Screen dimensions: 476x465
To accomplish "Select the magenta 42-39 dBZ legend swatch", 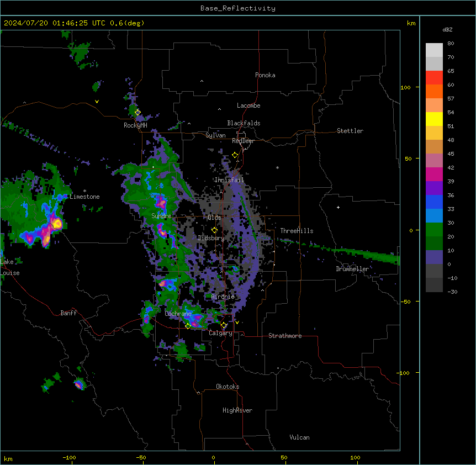I will 434,174.
